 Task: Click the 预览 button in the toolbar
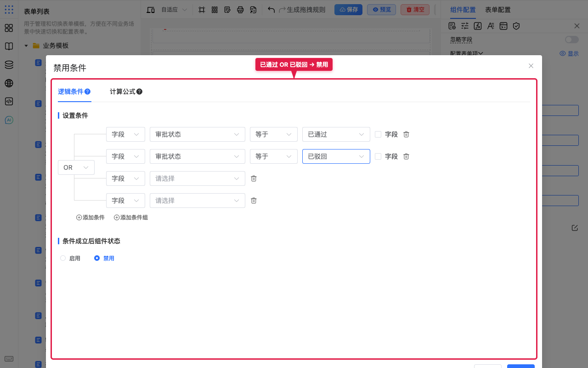click(x=381, y=10)
